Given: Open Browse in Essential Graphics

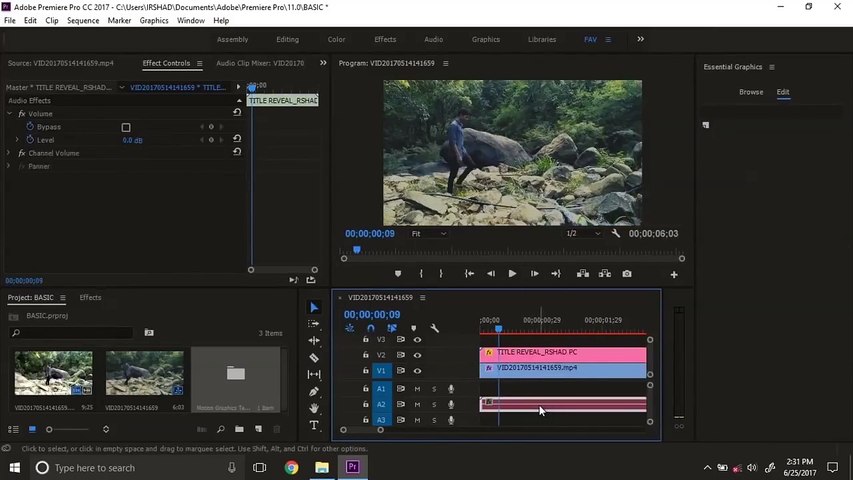Looking at the screenshot, I should click(751, 92).
